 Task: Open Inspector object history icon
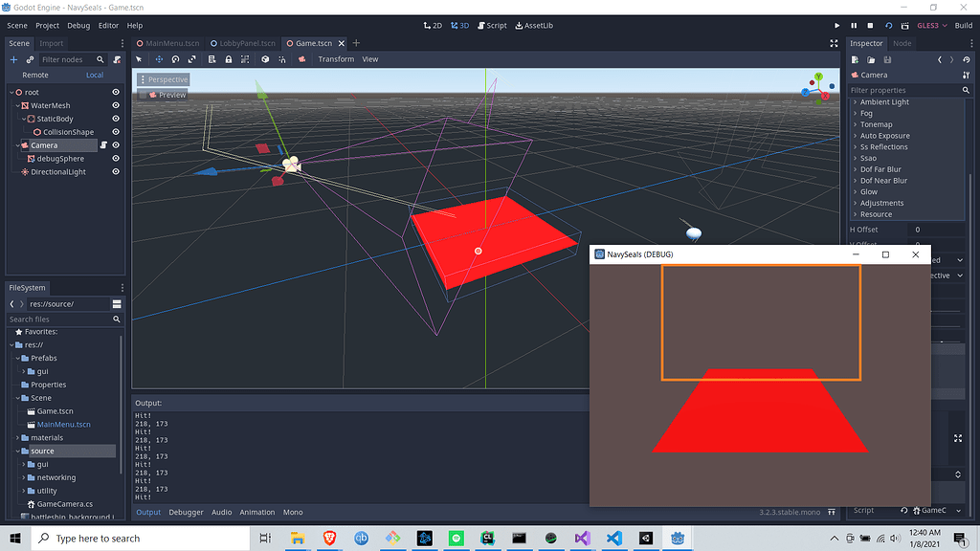[967, 60]
